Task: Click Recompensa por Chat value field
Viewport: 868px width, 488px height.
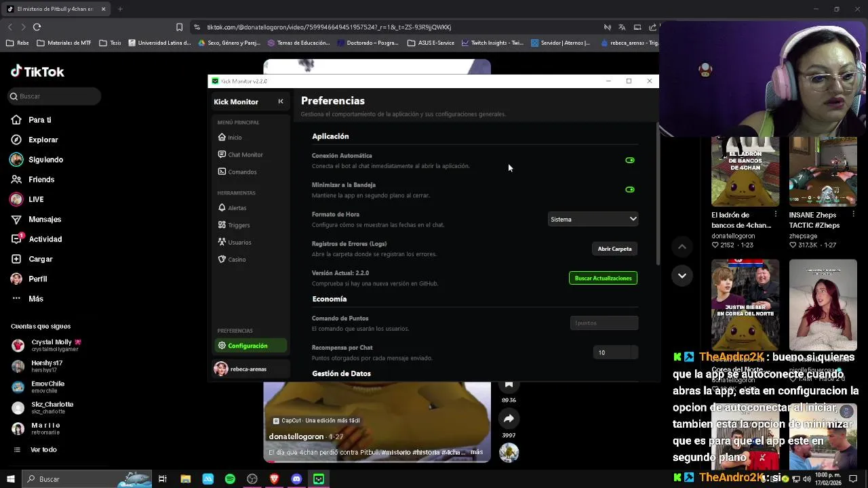Action: pyautogui.click(x=615, y=352)
